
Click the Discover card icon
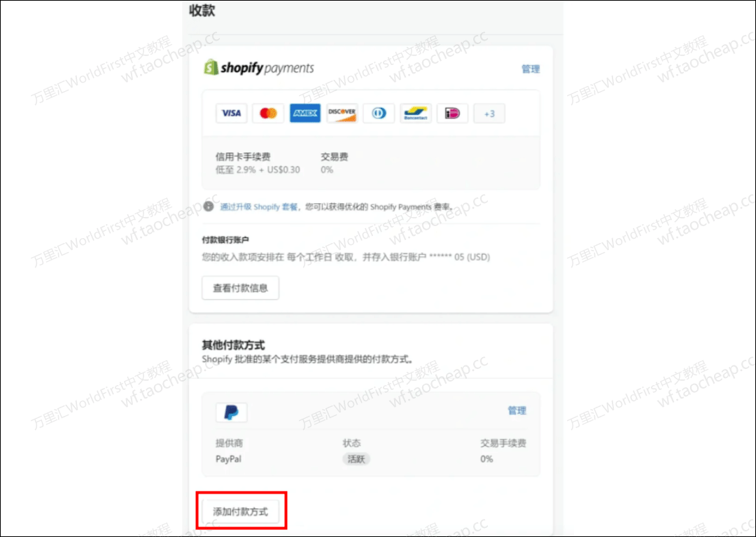pyautogui.click(x=342, y=113)
